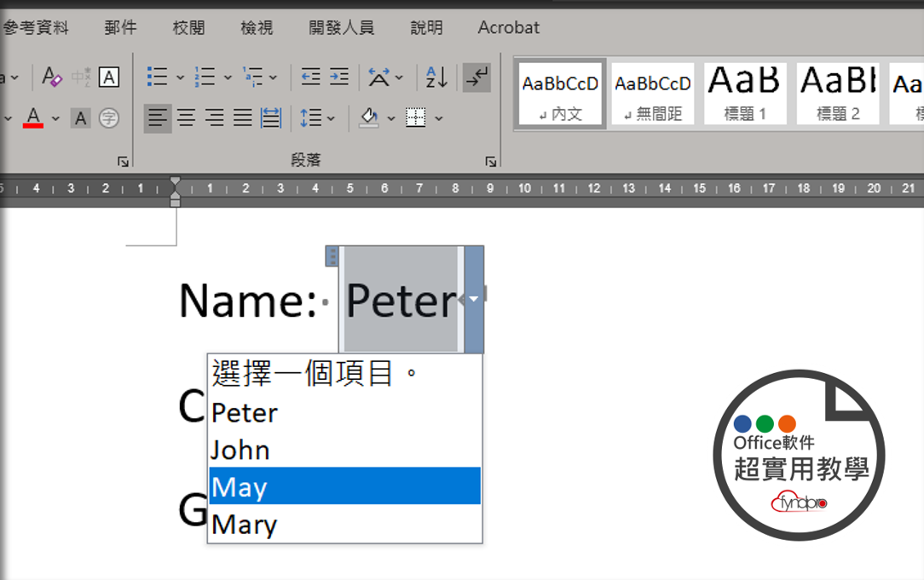Open the shading color dropdown arrow
Image resolution: width=924 pixels, height=580 pixels.
[x=391, y=118]
